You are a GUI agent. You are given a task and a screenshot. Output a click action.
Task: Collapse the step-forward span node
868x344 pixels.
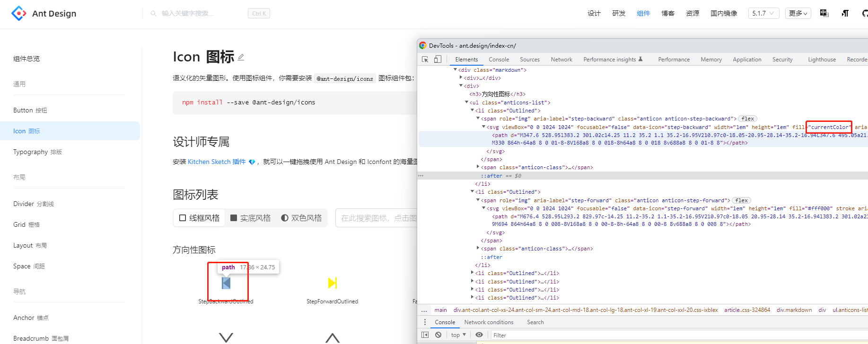pos(478,200)
